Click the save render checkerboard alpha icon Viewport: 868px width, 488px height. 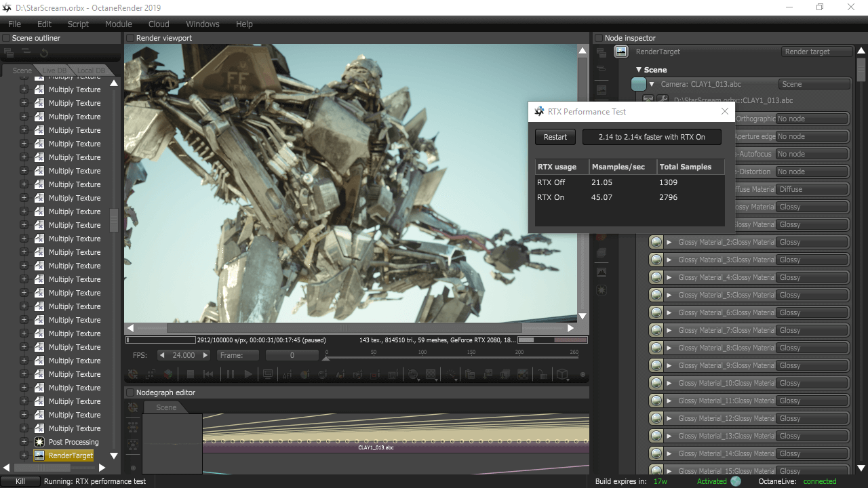point(521,374)
